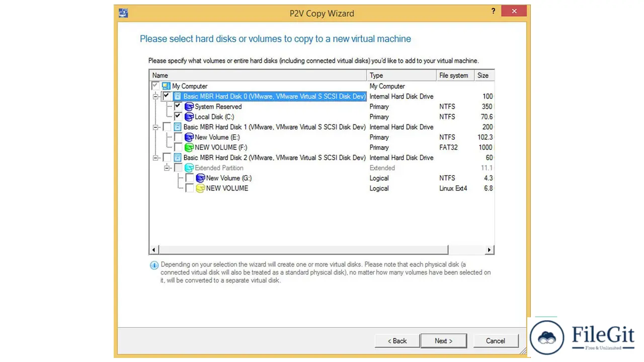Click the New Volume (G:) blue icon
This screenshot has height=362, width=644.
pyautogui.click(x=200, y=178)
